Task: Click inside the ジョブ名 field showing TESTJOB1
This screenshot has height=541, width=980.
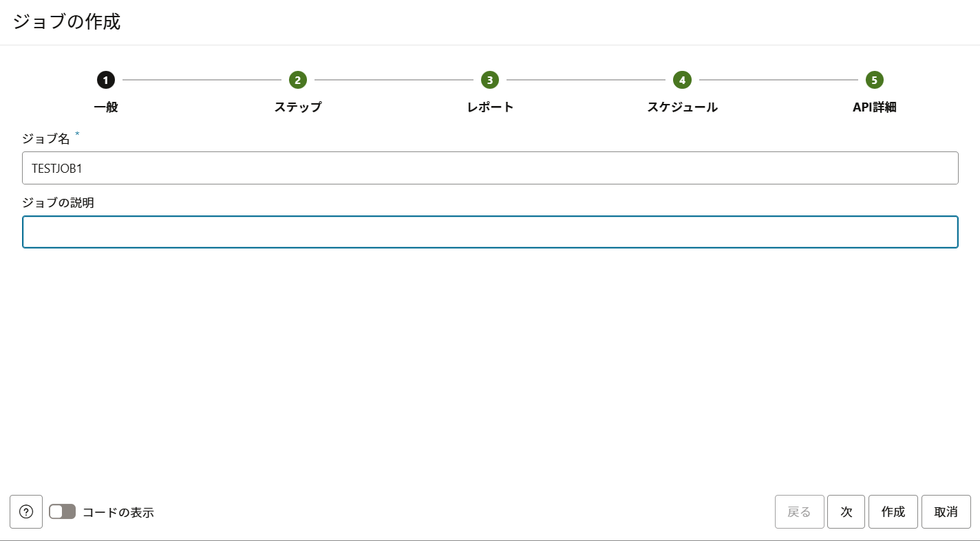Action: 490,167
